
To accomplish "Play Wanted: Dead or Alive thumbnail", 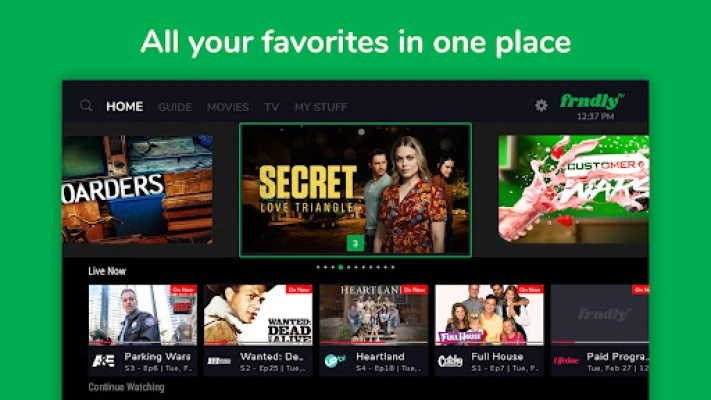I will 258,315.
